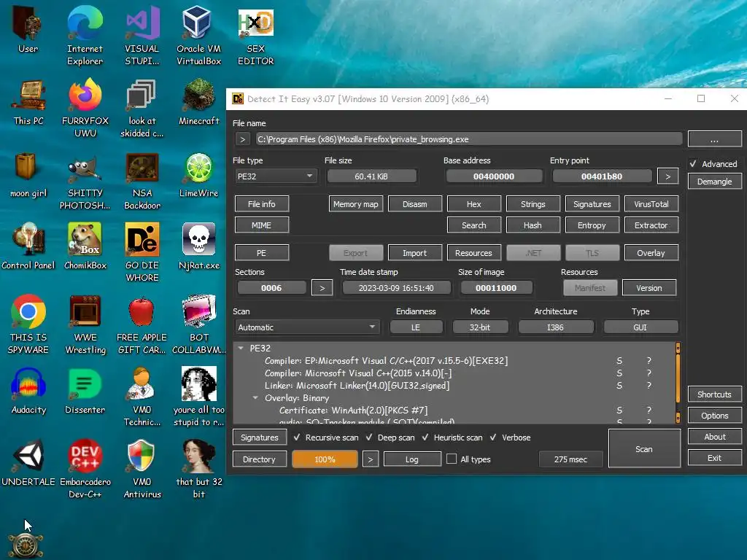Launch the Dissenter browser icon
Viewport: 747px width, 560px height.
pos(85,391)
